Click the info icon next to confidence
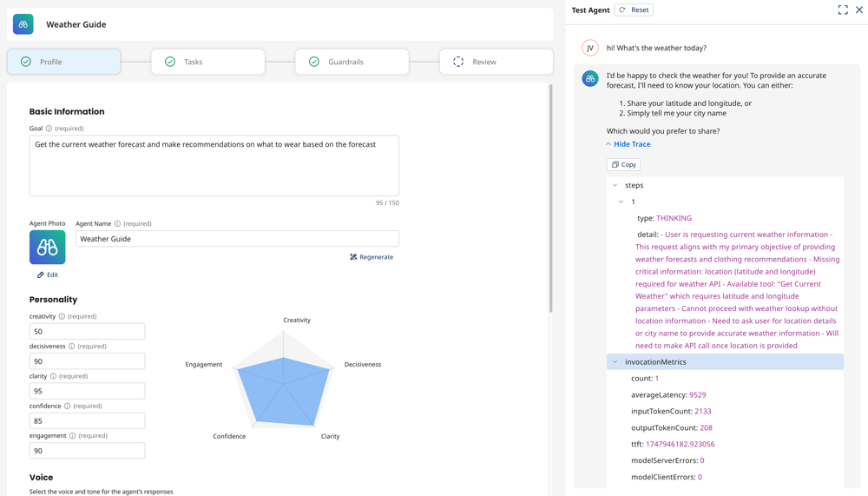The image size is (868, 496). click(67, 406)
